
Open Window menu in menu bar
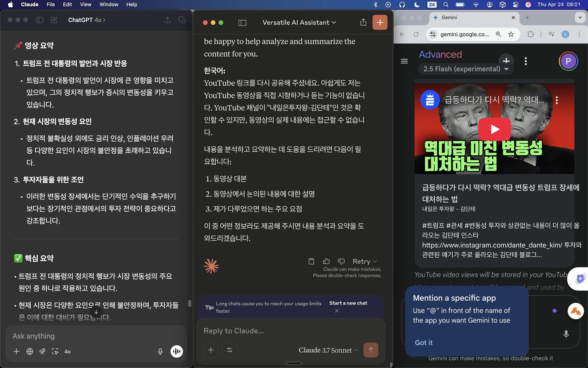click(x=109, y=4)
